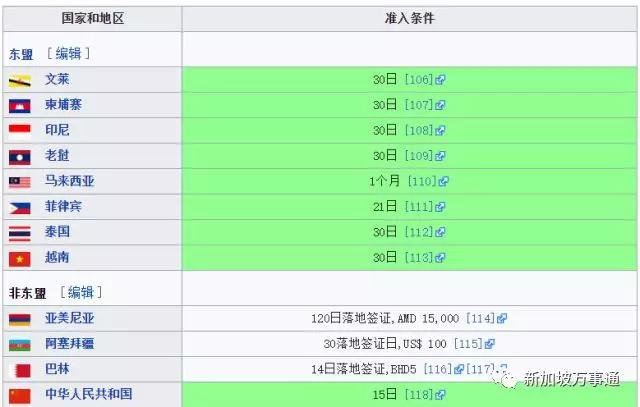The image size is (640, 407).
Task: Open the 马来西亚 country link
Action: (x=70, y=181)
